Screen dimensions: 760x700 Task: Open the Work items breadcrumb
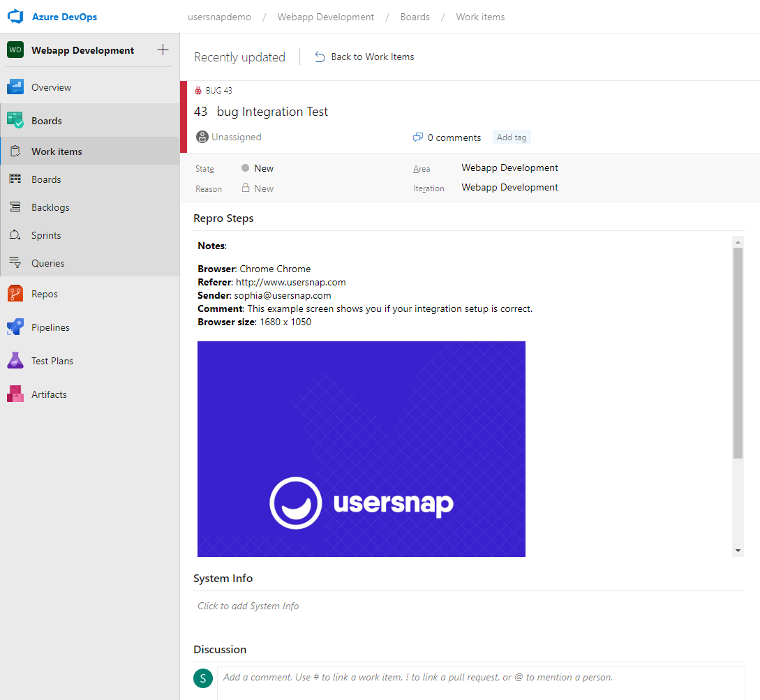click(480, 17)
